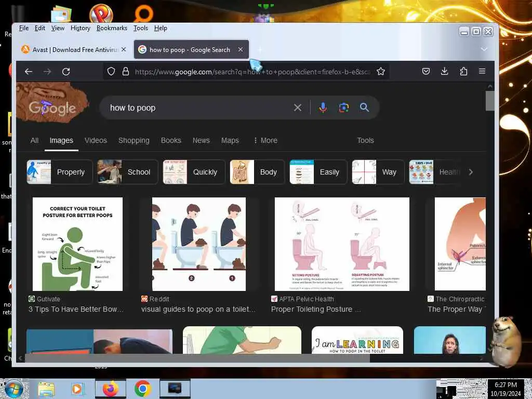Open the Firefox hamburger menu
532x399 pixels.
pyautogui.click(x=482, y=71)
